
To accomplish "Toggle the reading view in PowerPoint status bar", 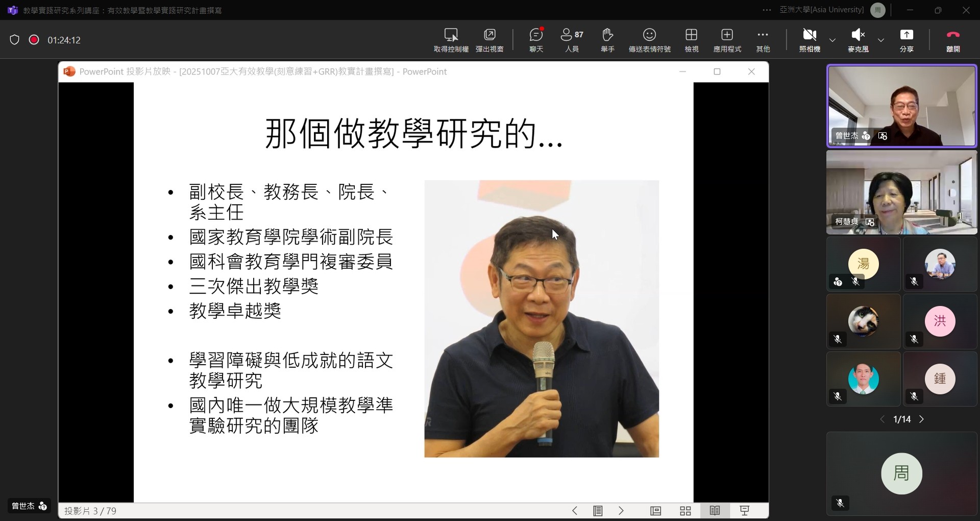I will coord(715,511).
